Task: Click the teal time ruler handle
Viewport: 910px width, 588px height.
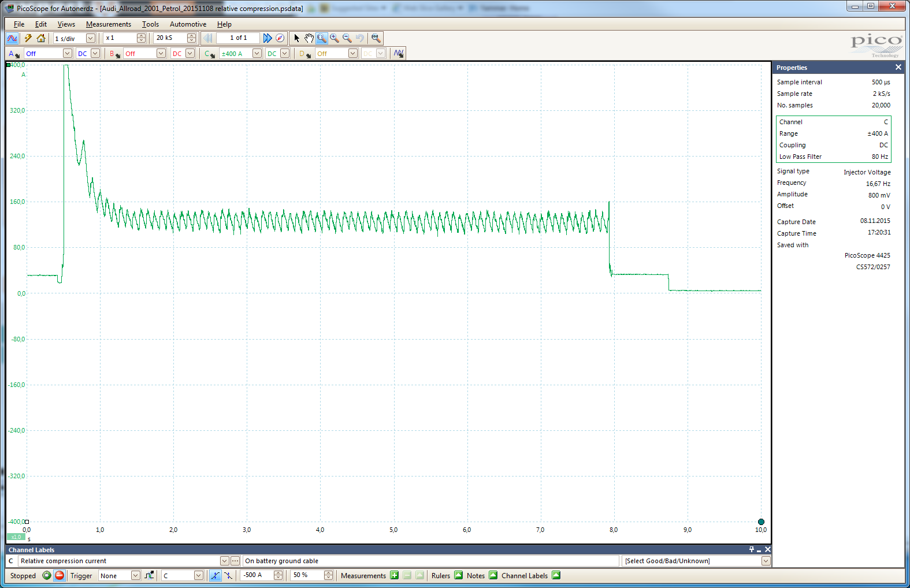Action: [761, 522]
